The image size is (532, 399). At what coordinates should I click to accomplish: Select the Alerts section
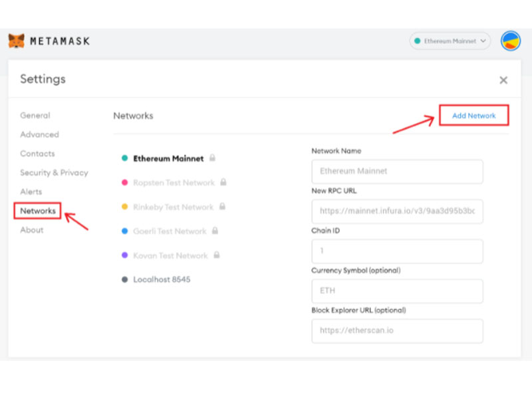[x=31, y=192]
